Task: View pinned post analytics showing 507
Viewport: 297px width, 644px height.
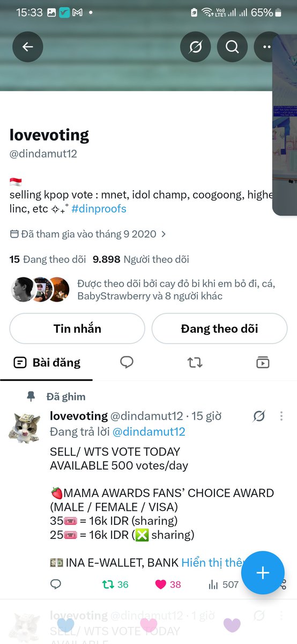Action: (223, 584)
